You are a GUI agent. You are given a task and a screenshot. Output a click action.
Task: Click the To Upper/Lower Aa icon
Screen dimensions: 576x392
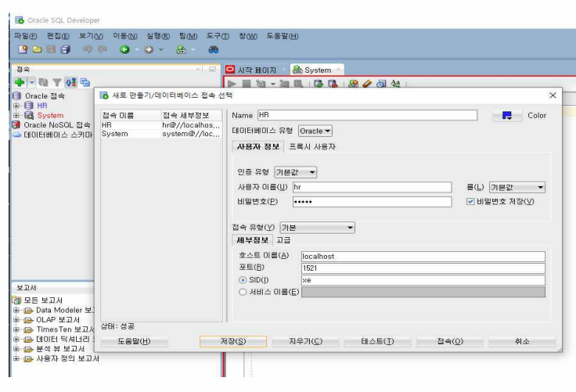click(395, 84)
